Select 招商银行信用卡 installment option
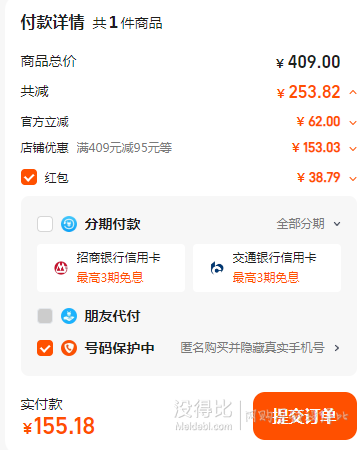Screen dimensions: 360x450 tap(111, 268)
